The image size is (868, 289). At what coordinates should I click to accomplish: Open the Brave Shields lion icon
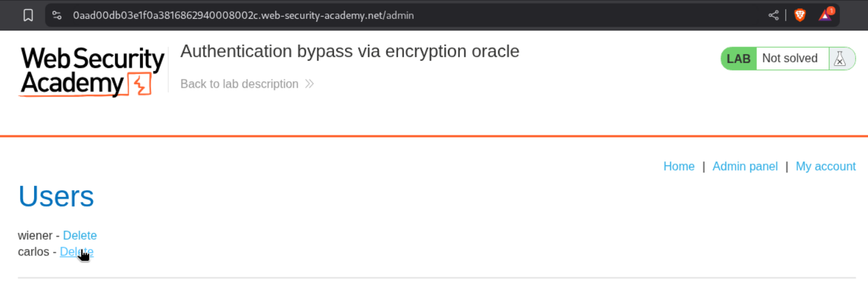(x=800, y=15)
